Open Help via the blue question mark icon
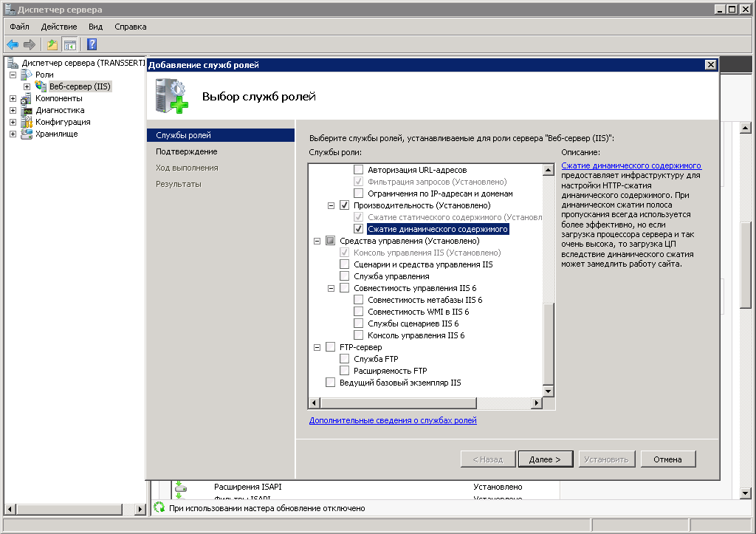 coord(92,45)
